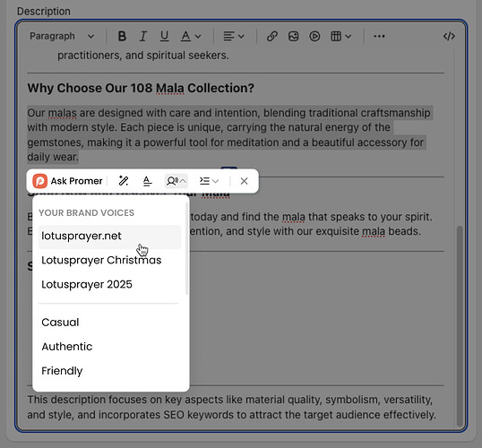Insert an image

point(293,36)
